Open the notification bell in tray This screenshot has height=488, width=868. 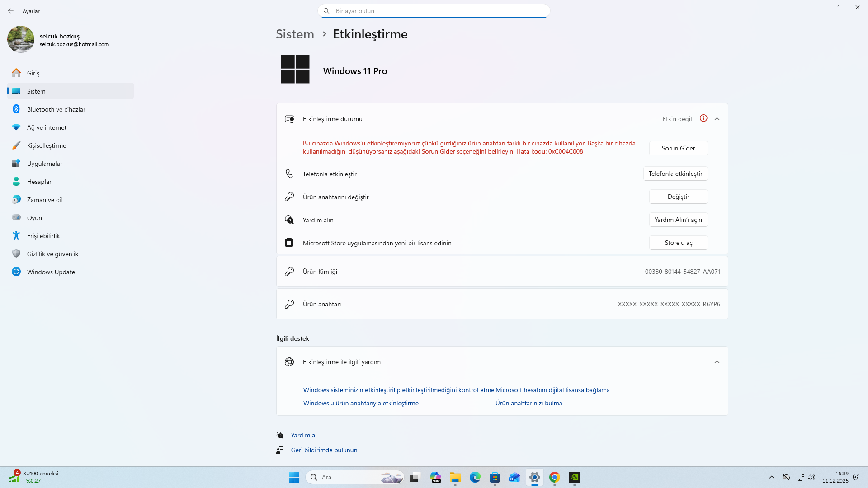pyautogui.click(x=855, y=477)
